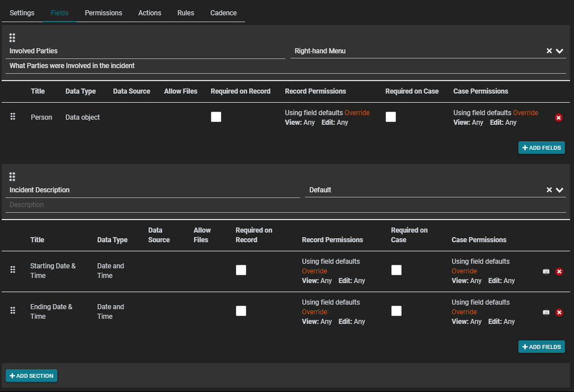Click the Person row drag handle
Screen dimensions: 574x392
12,116
